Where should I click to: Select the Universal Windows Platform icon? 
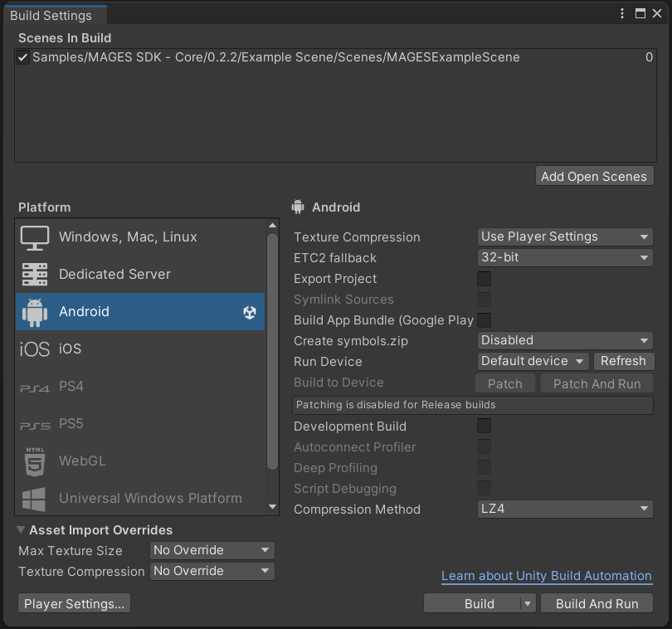click(34, 498)
